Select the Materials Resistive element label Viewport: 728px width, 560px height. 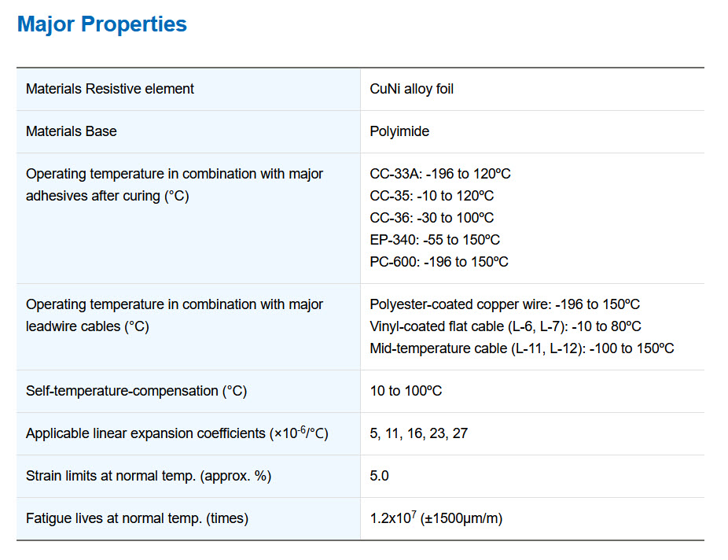tap(110, 89)
